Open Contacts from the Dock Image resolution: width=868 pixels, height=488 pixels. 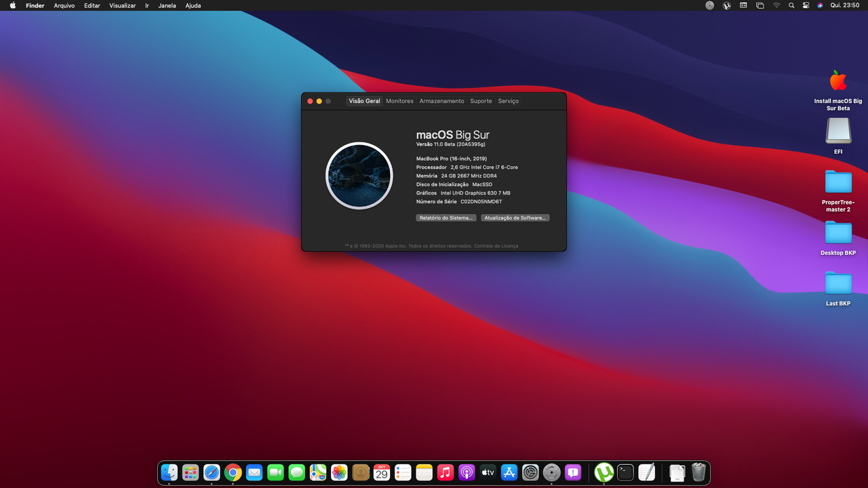[x=361, y=472]
